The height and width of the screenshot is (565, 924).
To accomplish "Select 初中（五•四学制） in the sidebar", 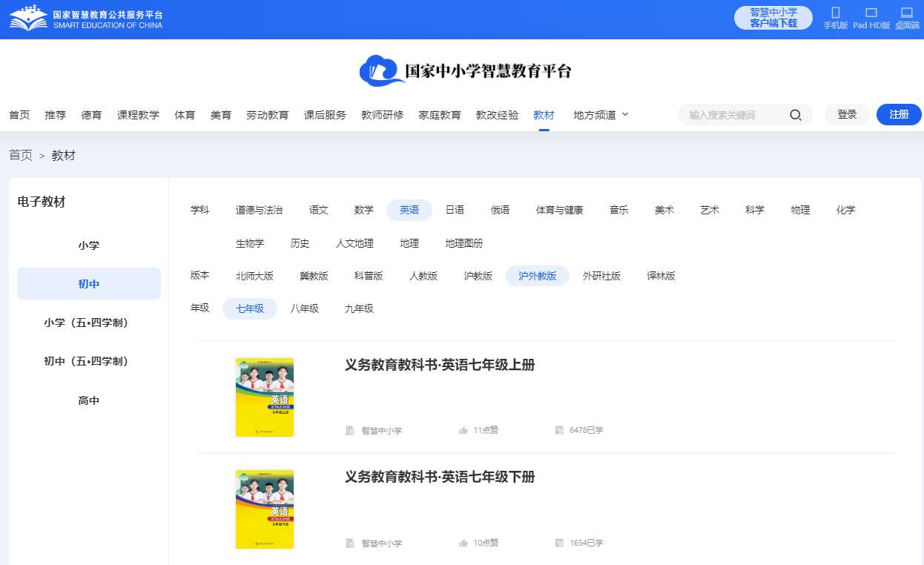I will tap(89, 361).
